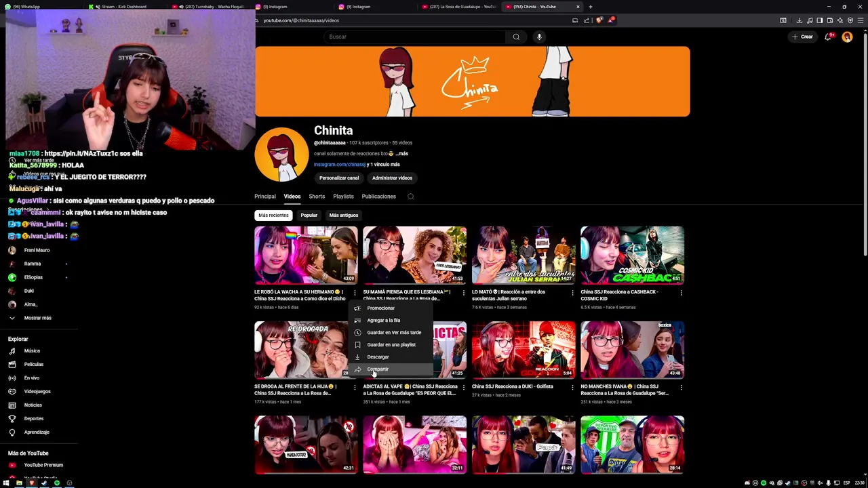Switch to the WhatsApp browser tab
Screen dimensions: 868x488
pyautogui.click(x=42, y=7)
